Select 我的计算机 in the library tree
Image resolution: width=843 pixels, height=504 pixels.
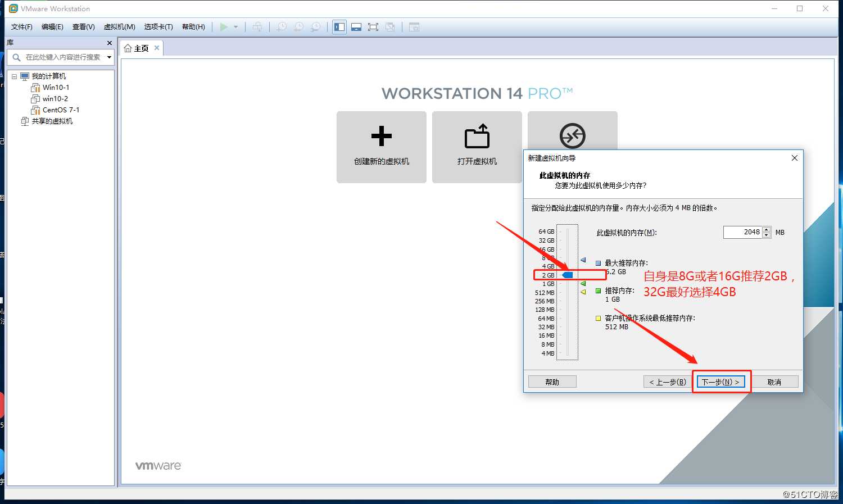point(48,76)
